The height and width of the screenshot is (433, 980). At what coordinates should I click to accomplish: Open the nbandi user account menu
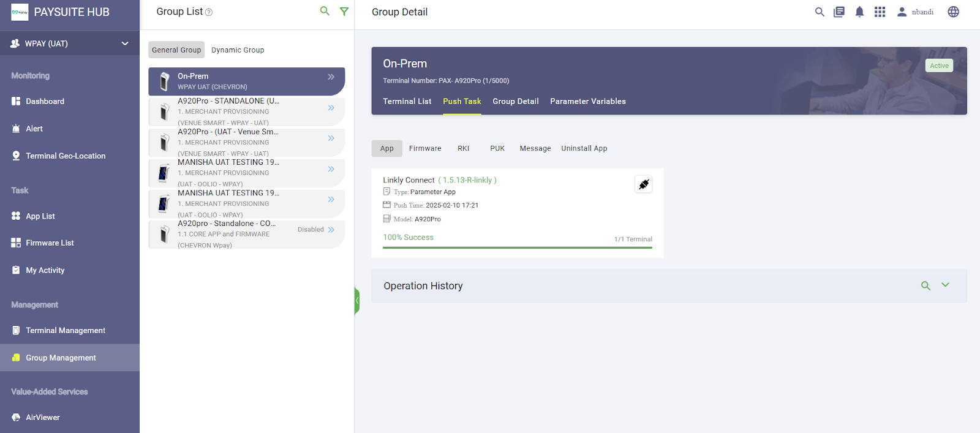click(916, 12)
